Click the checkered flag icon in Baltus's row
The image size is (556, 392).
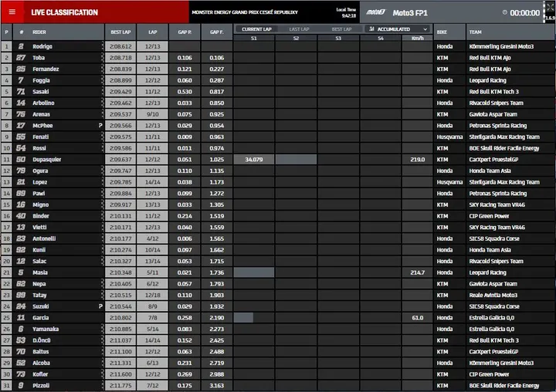click(x=103, y=352)
